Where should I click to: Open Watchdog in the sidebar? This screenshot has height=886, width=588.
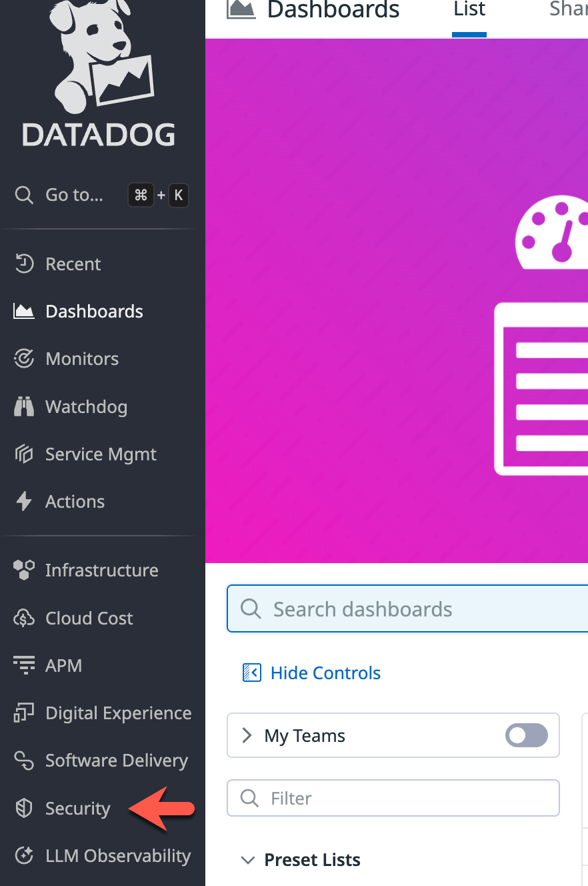click(x=86, y=407)
